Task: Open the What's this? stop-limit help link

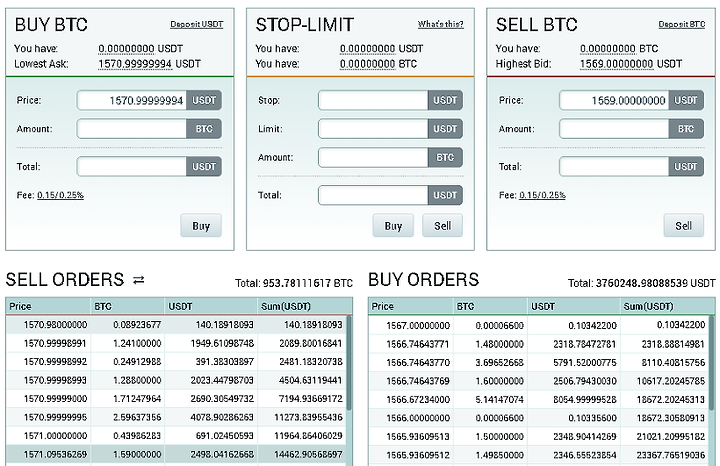Action: pos(440,24)
